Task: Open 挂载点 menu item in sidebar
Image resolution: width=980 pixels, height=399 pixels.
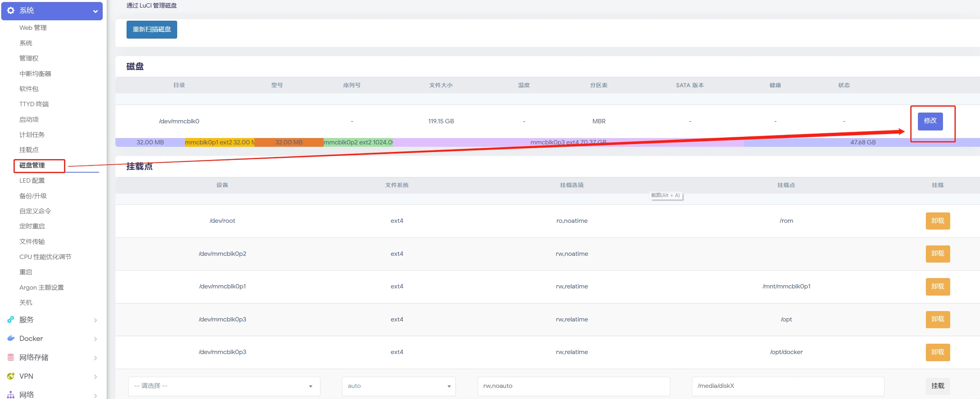Action: point(29,150)
